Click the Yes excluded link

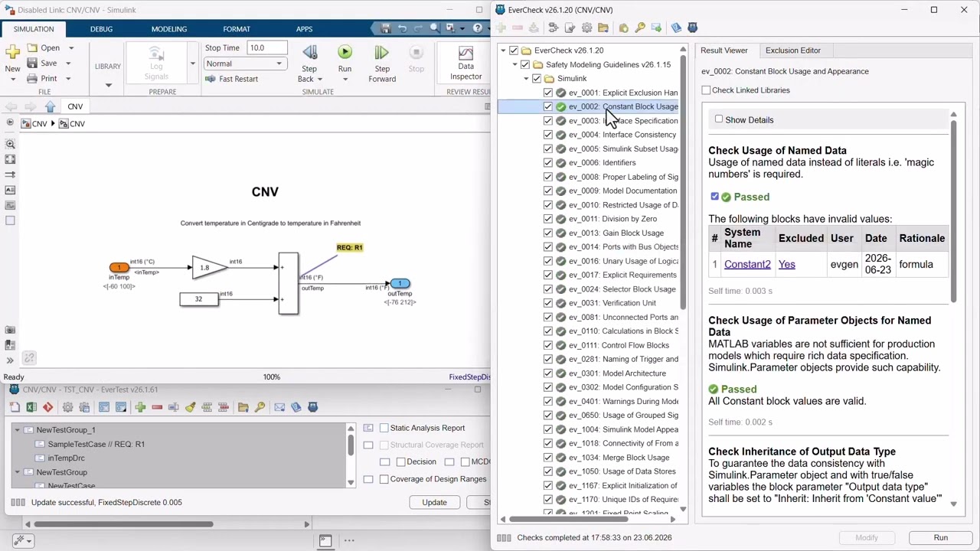point(786,264)
